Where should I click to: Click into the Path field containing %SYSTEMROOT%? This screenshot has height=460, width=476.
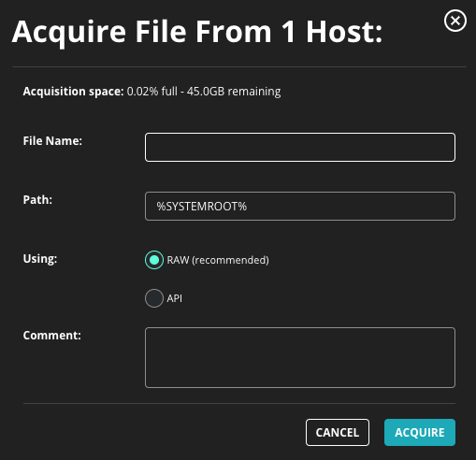pos(300,207)
